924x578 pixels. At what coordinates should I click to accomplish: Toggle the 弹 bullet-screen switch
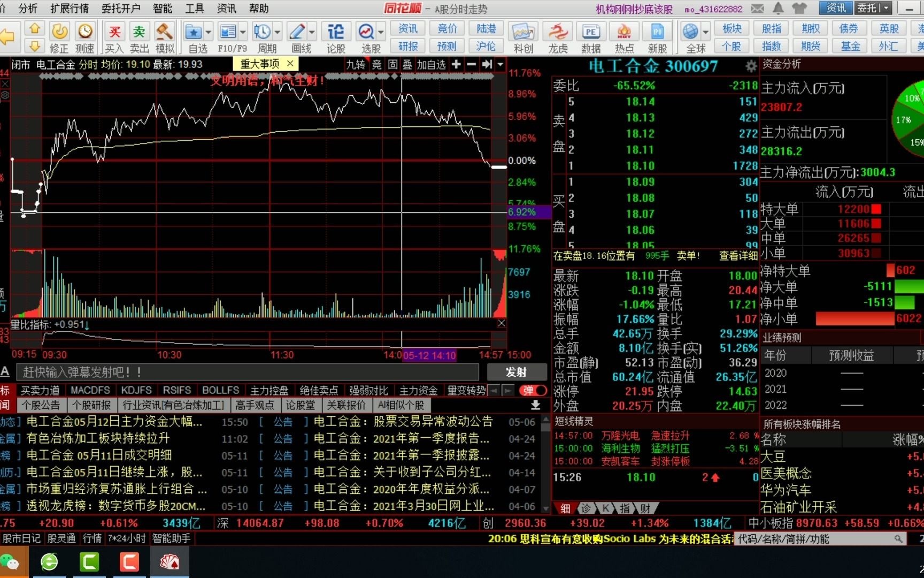(533, 390)
